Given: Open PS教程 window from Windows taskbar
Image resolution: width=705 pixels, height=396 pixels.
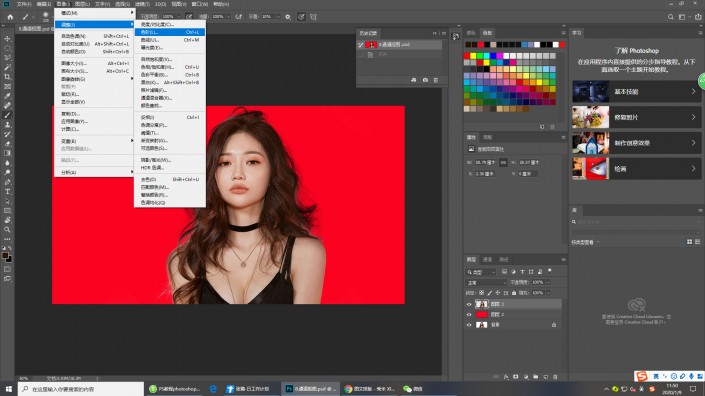Looking at the screenshot, I should point(175,389).
